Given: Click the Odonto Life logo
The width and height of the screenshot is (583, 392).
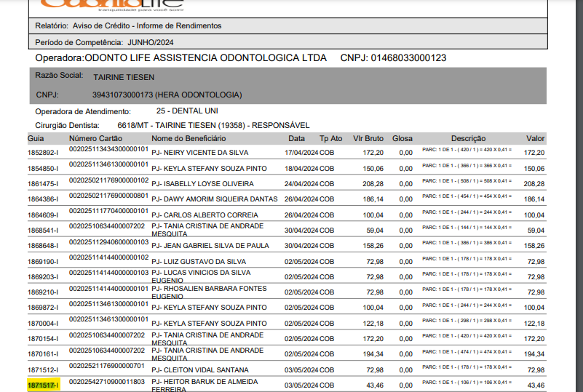Looking at the screenshot, I should coord(112,4).
